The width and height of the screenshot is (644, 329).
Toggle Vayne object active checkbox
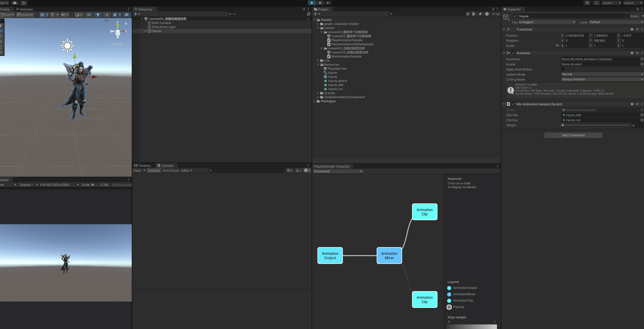coord(515,16)
